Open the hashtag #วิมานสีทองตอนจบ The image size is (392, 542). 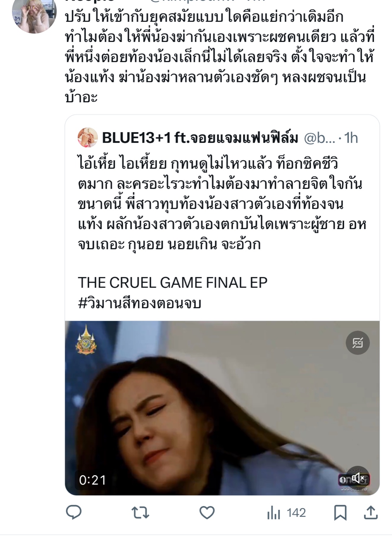[139, 303]
